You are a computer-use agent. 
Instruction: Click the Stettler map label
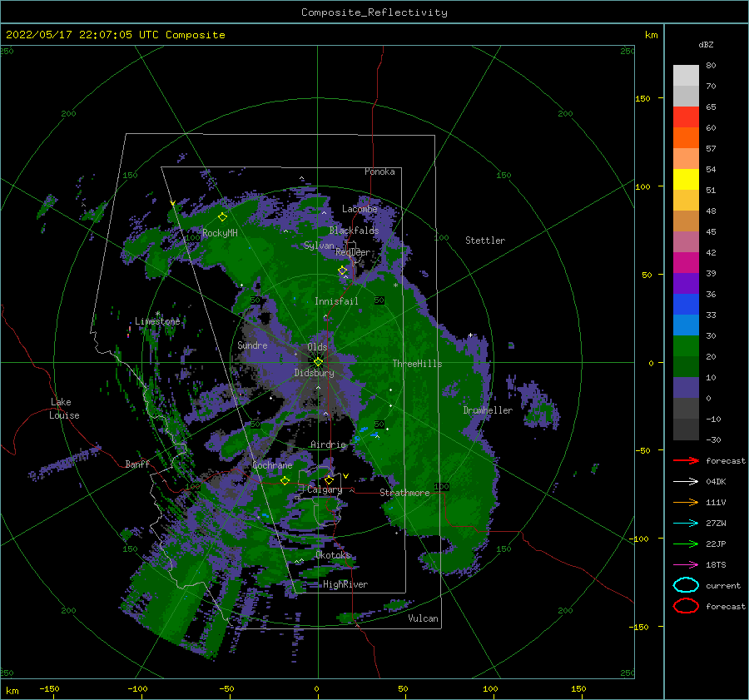pos(485,241)
